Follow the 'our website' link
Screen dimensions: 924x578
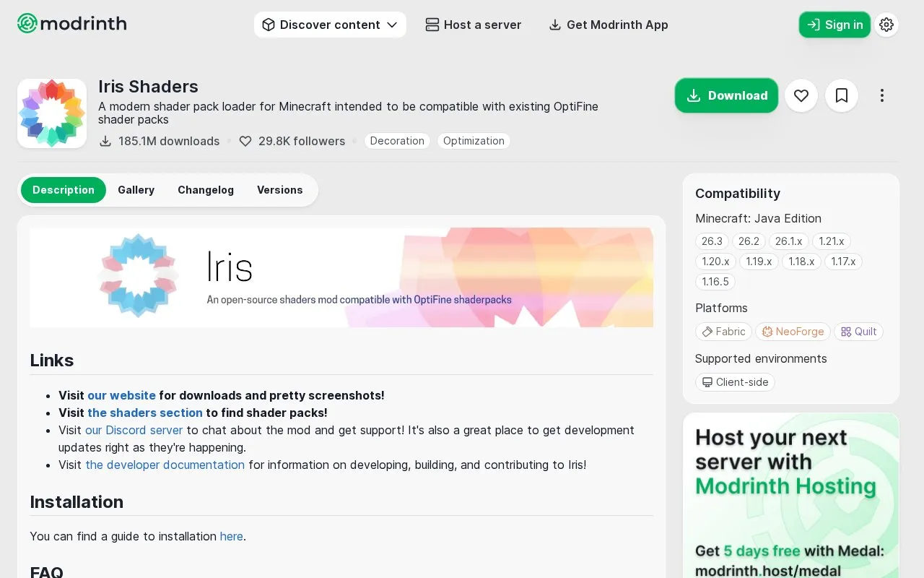(x=121, y=395)
